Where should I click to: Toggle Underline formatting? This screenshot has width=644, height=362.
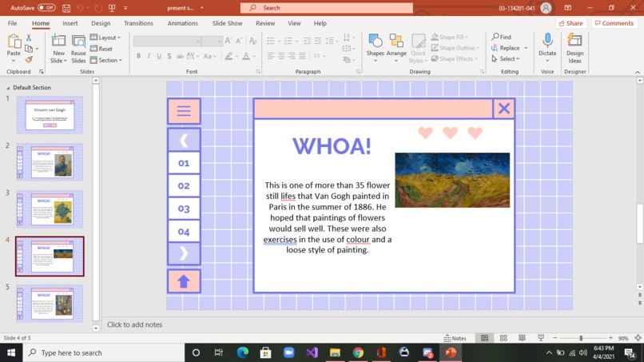(159, 56)
